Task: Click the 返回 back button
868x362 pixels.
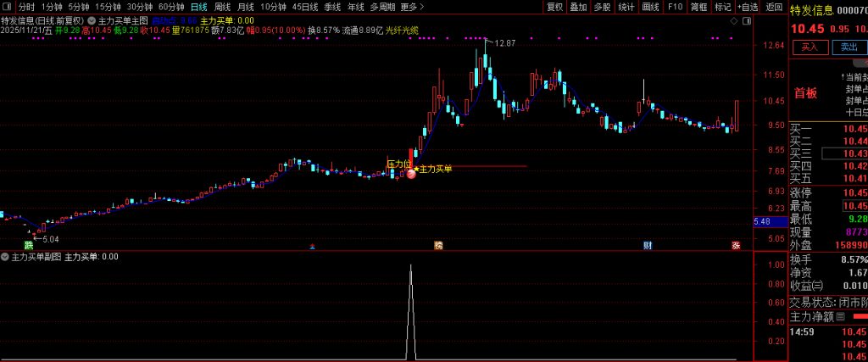Action: [x=774, y=7]
